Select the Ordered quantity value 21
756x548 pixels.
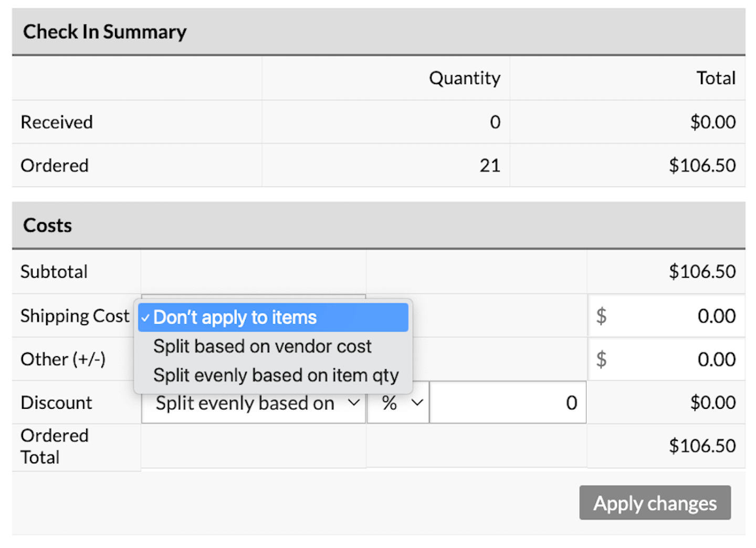pyautogui.click(x=489, y=166)
